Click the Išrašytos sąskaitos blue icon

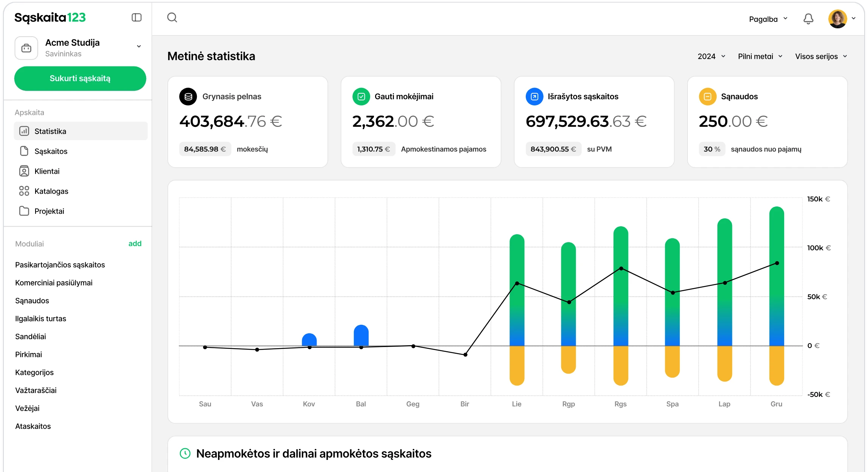tap(534, 97)
